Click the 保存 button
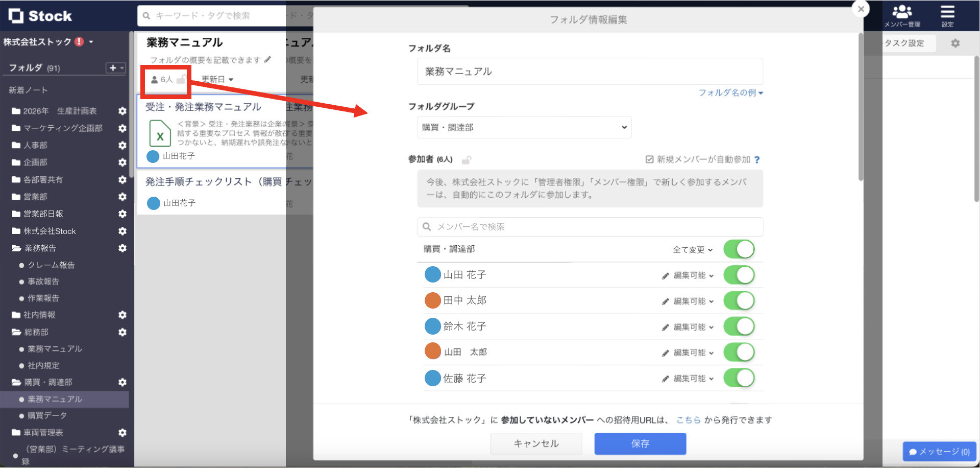This screenshot has width=980, height=468. tap(640, 443)
